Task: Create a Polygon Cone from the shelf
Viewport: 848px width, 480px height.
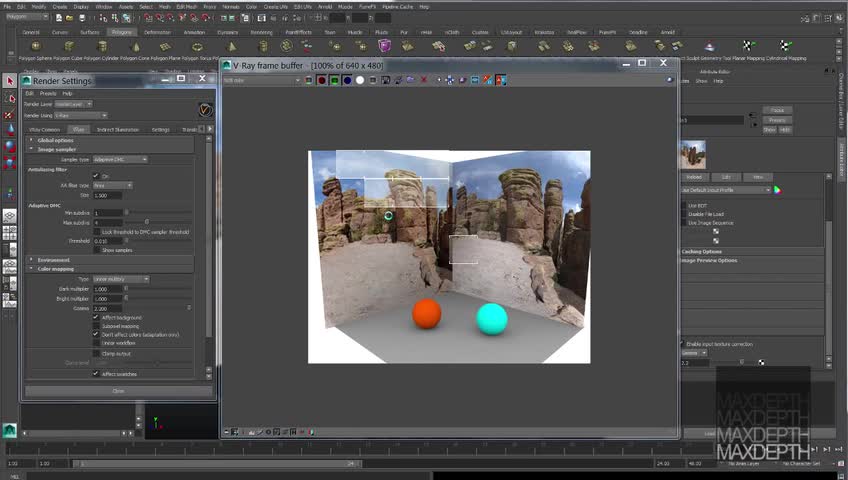Action: [x=136, y=46]
